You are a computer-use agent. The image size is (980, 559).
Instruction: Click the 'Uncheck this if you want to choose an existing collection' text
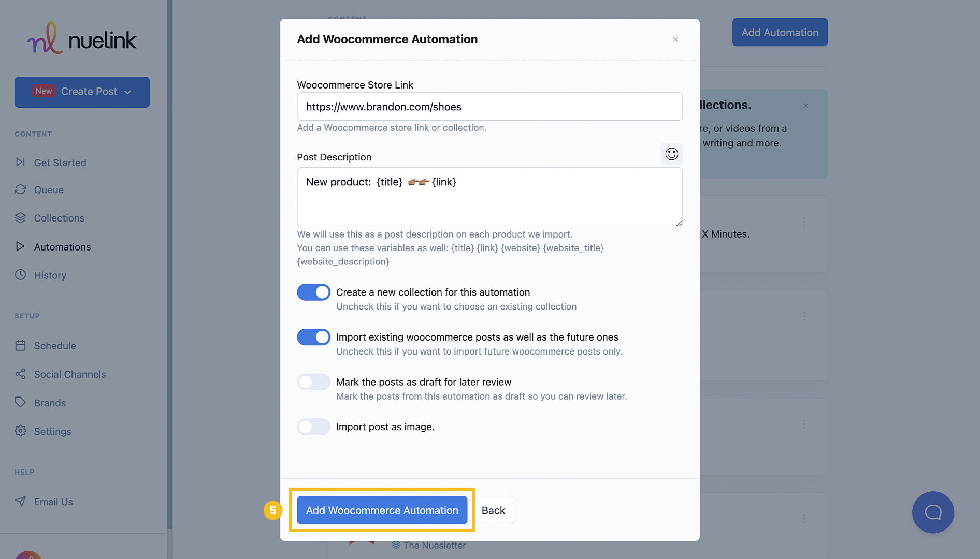tap(456, 306)
